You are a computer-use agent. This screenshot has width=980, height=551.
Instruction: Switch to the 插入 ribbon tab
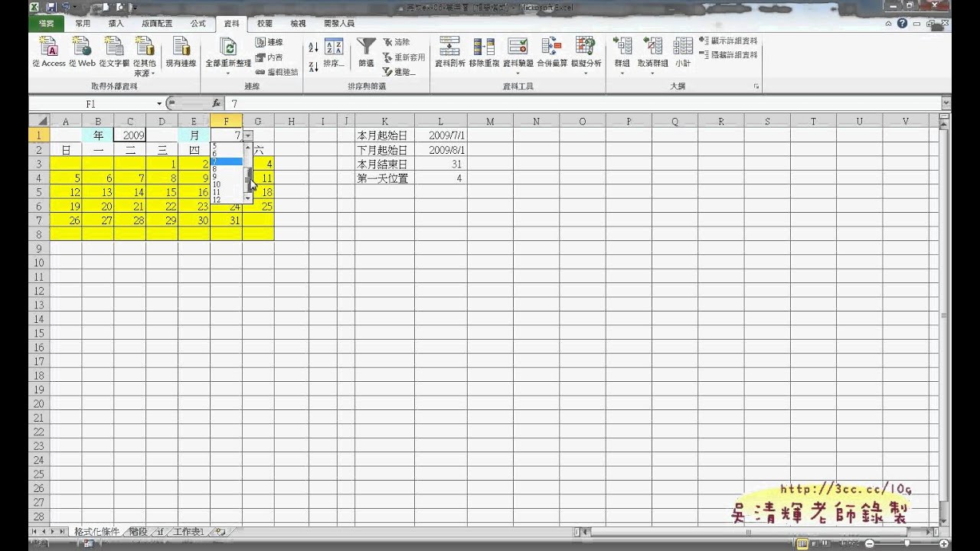116,24
